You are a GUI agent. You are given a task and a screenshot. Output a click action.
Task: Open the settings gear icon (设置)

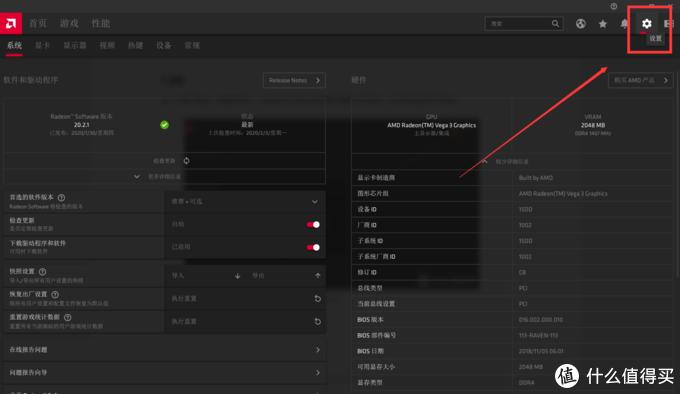click(x=647, y=23)
